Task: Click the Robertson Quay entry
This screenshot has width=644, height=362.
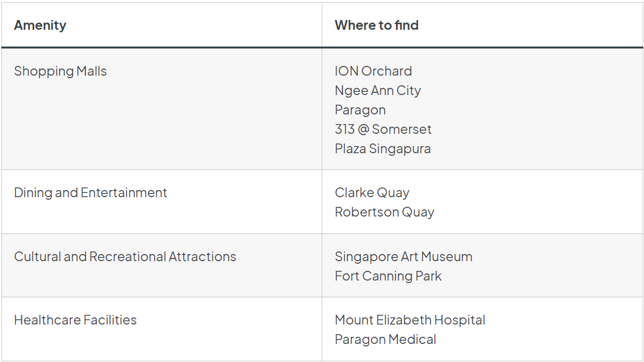Action: tap(384, 212)
